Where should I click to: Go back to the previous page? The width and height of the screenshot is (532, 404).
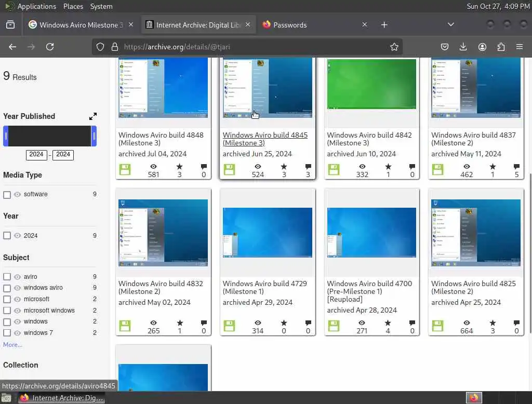(12, 47)
